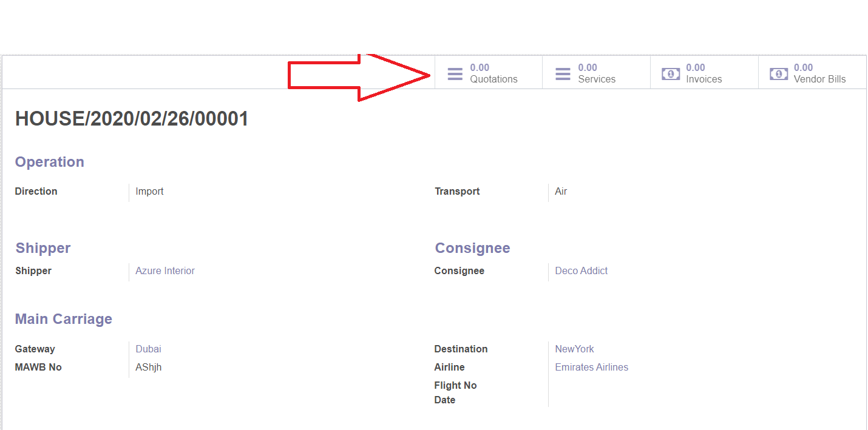Click the large Consignee section heading
This screenshot has height=430, width=868.
click(472, 248)
